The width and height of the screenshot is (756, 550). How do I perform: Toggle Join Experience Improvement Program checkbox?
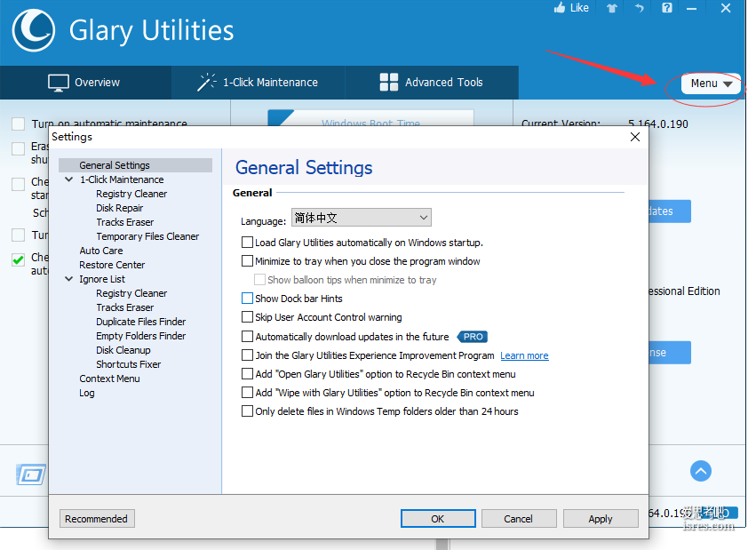coord(247,355)
